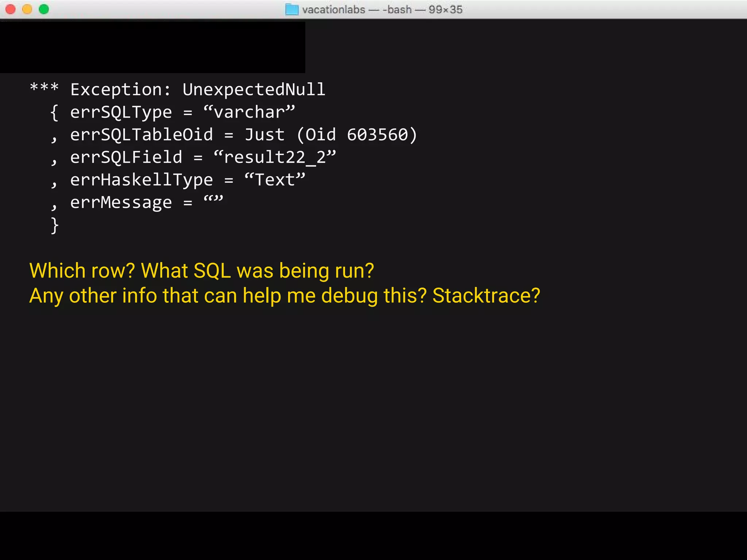Click the errSQLType field name
The height and width of the screenshot is (560, 747).
coord(121,112)
